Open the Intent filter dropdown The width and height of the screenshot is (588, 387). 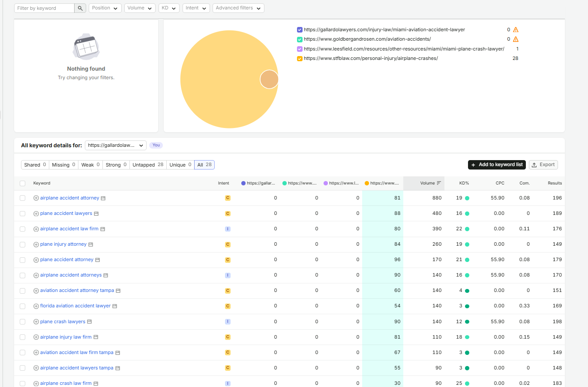(x=196, y=8)
